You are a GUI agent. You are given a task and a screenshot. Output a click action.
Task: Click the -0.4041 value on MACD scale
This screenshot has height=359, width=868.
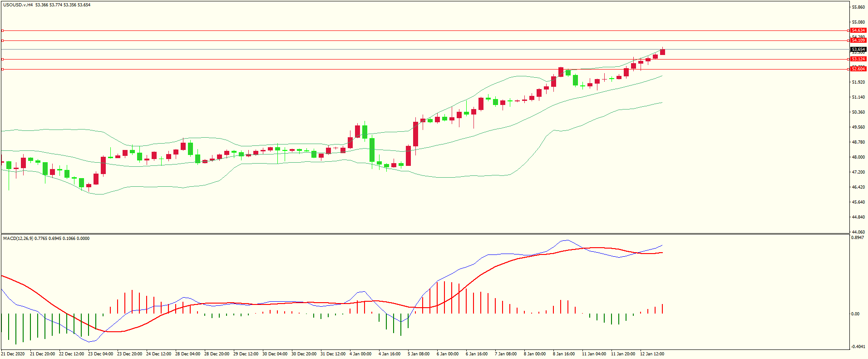[858, 347]
